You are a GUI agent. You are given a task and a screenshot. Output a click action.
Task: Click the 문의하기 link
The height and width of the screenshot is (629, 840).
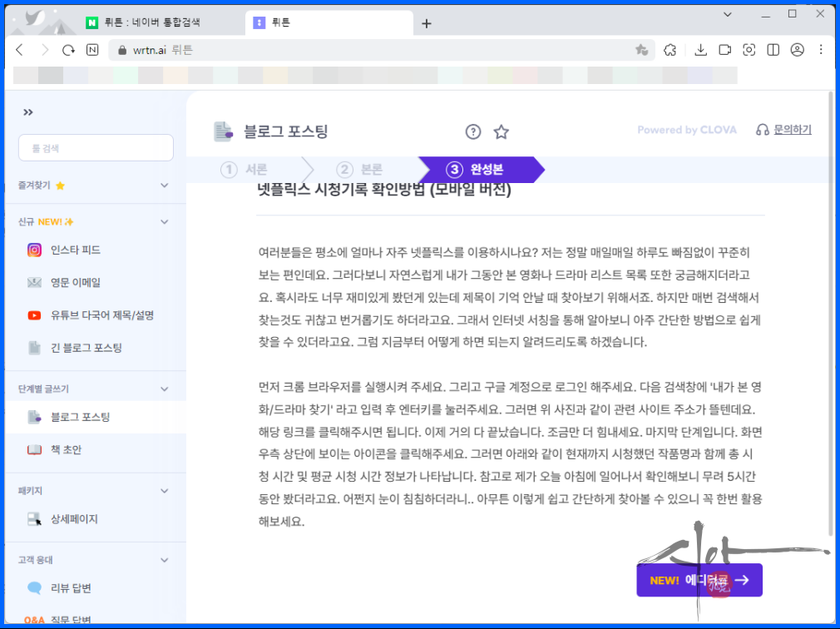click(x=793, y=130)
